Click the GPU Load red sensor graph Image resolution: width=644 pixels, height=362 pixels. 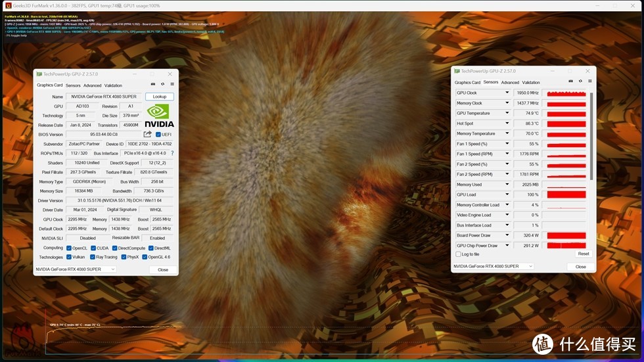pyautogui.click(x=566, y=194)
